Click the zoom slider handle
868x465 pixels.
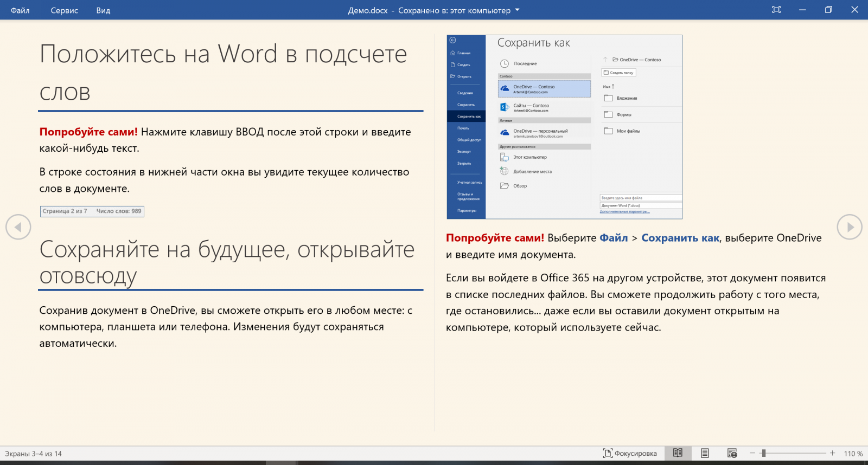coord(763,453)
